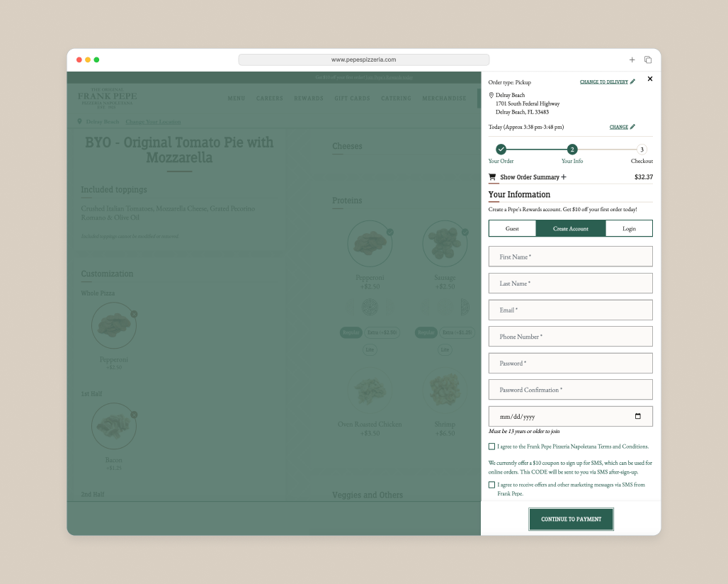The image size is (728, 584).
Task: Click the pencil edit icon next to CHANGE
Action: click(x=632, y=126)
